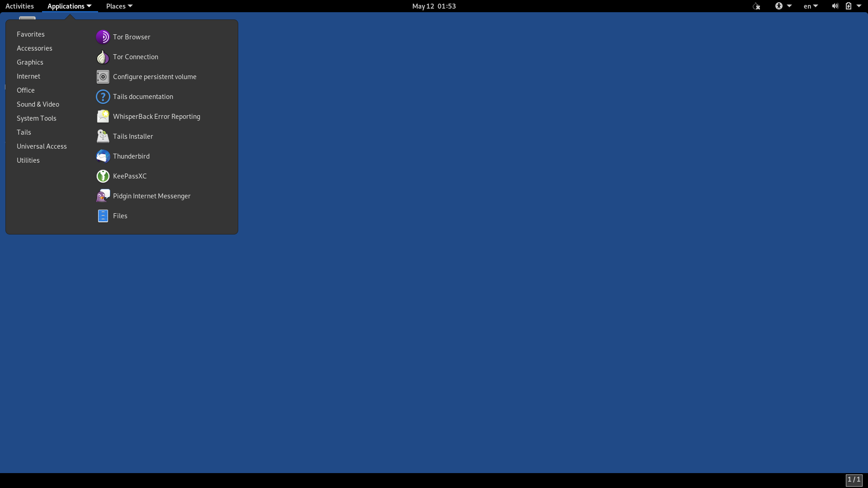The height and width of the screenshot is (488, 868).
Task: Launch Tor Browser from its purple icon
Action: 103,37
